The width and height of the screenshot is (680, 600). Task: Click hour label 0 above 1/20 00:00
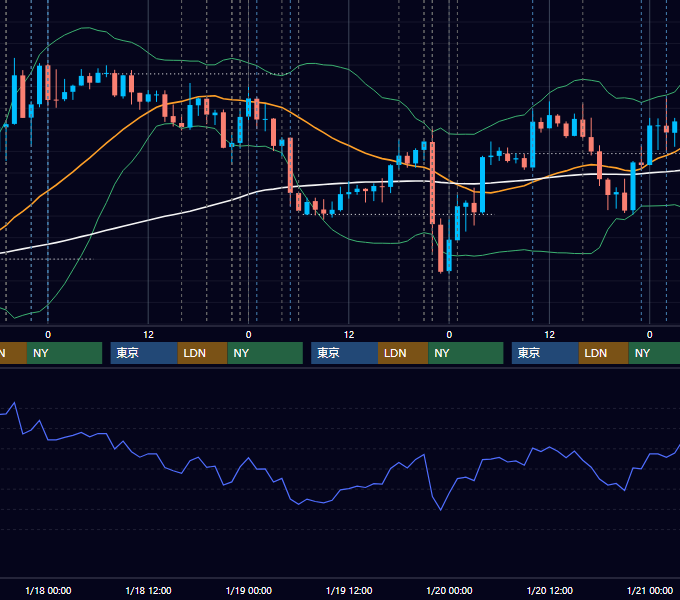[449, 335]
